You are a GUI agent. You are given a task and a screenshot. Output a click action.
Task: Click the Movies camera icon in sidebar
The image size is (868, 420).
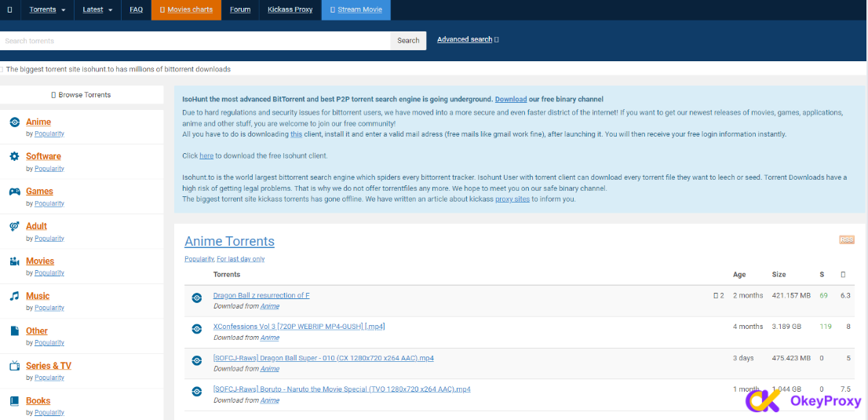tap(14, 261)
